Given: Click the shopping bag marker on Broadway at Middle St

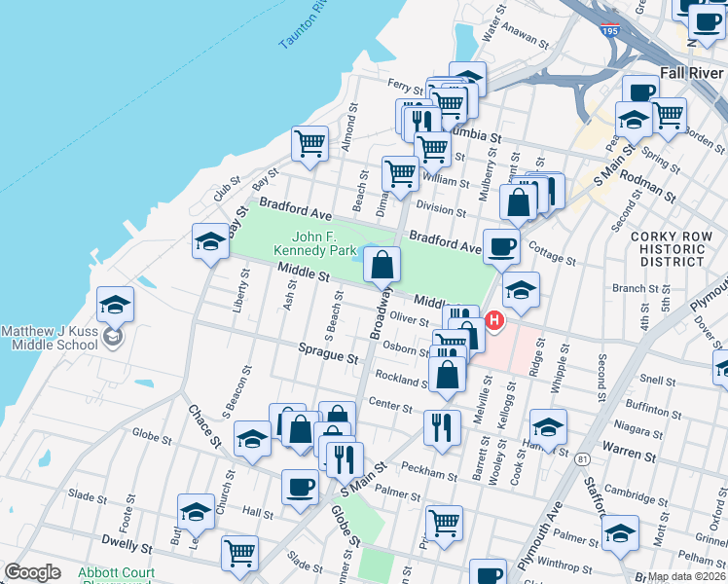Looking at the screenshot, I should coord(382,264).
